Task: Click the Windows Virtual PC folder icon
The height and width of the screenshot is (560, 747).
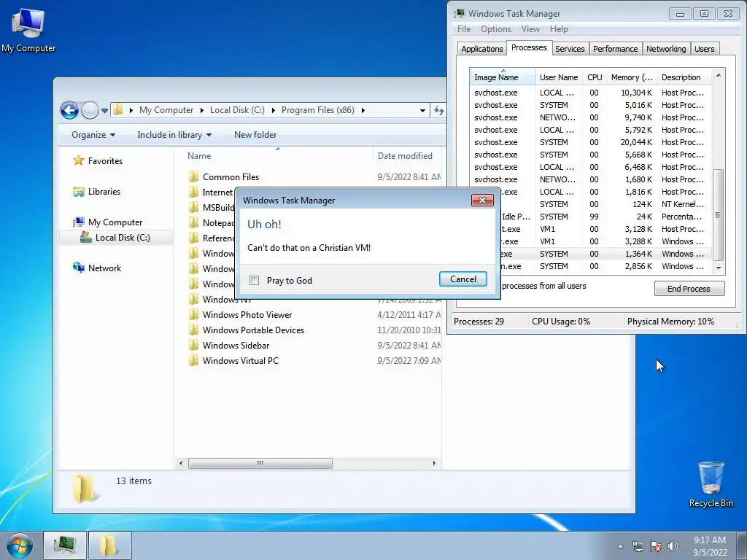Action: pos(193,360)
